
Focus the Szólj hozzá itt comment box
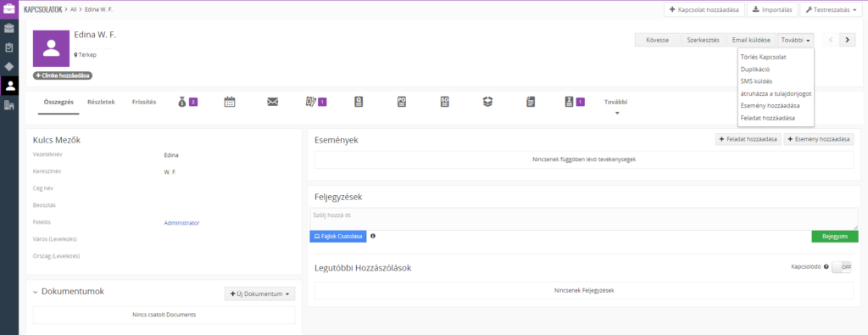pyautogui.click(x=584, y=220)
